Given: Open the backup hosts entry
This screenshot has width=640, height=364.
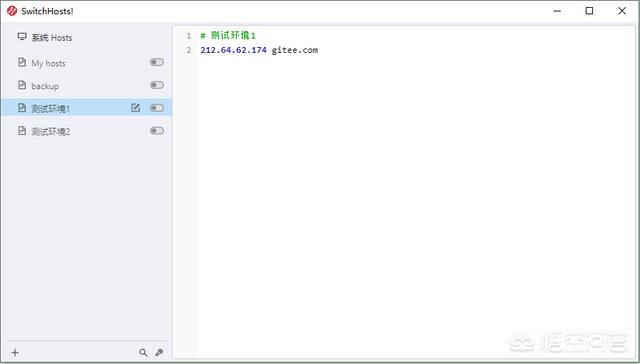Looking at the screenshot, I should pyautogui.click(x=86, y=85).
